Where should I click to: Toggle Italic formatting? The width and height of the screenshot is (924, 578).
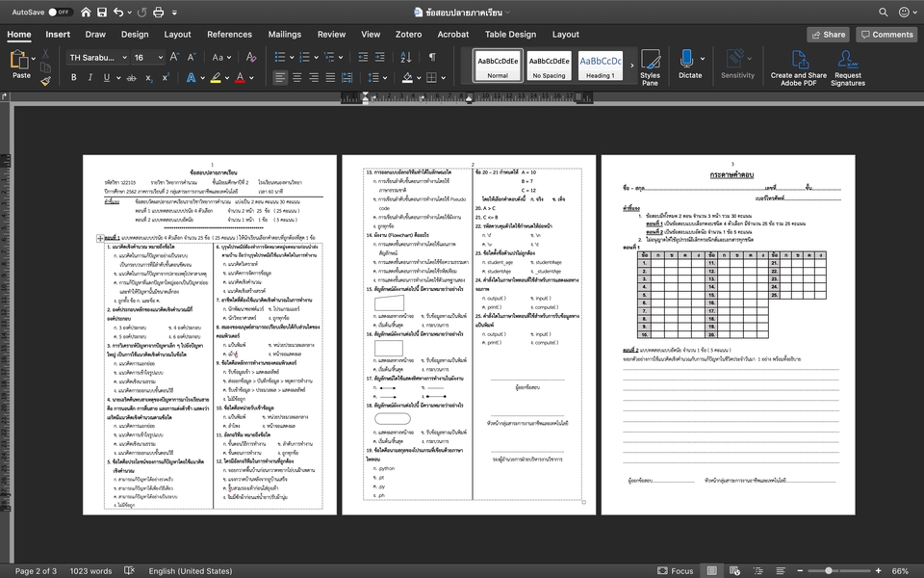click(90, 77)
